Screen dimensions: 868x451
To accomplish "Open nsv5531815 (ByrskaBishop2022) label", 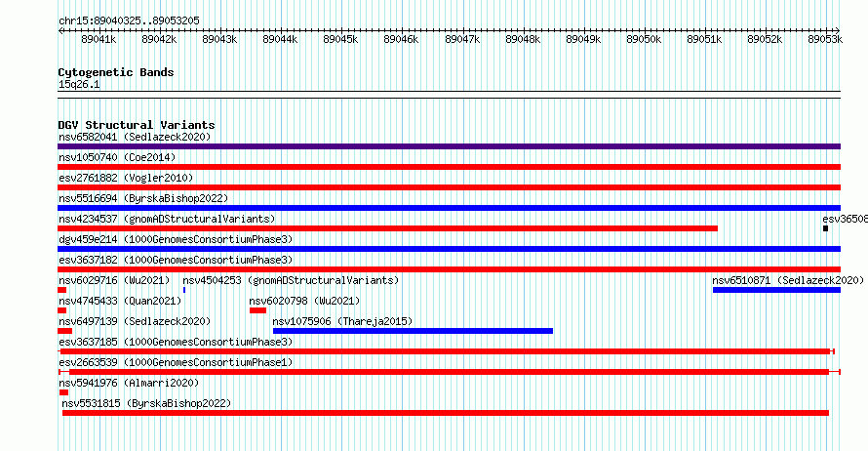I will click(146, 403).
